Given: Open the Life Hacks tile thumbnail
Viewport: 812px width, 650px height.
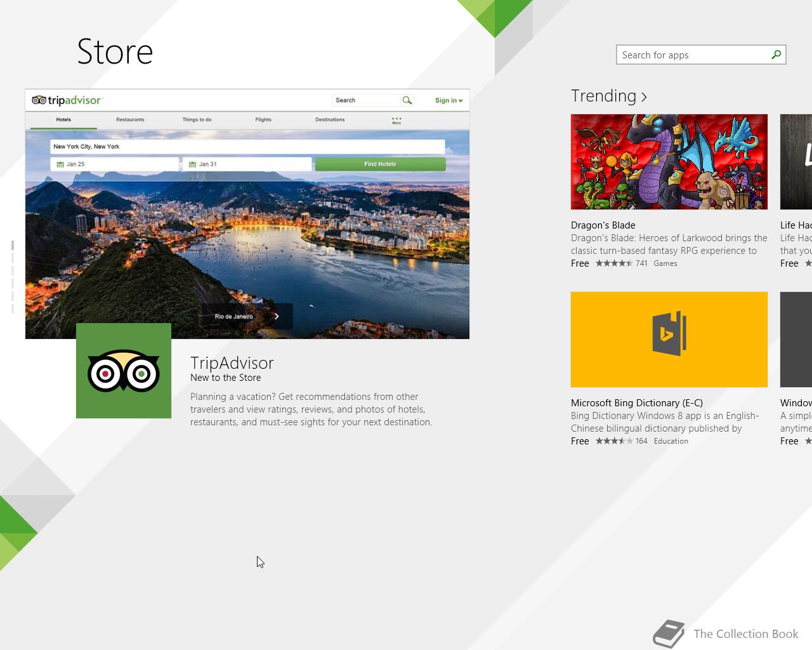Looking at the screenshot, I should pyautogui.click(x=796, y=162).
